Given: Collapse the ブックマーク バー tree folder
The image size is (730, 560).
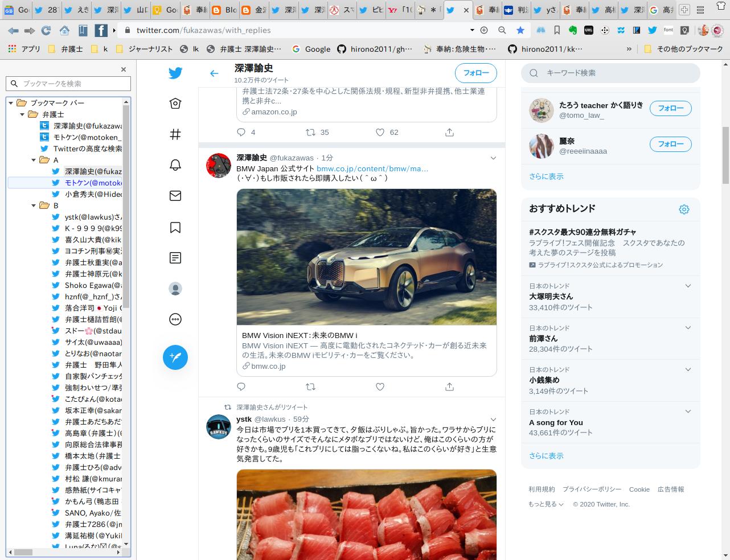Looking at the screenshot, I should pyautogui.click(x=11, y=103).
